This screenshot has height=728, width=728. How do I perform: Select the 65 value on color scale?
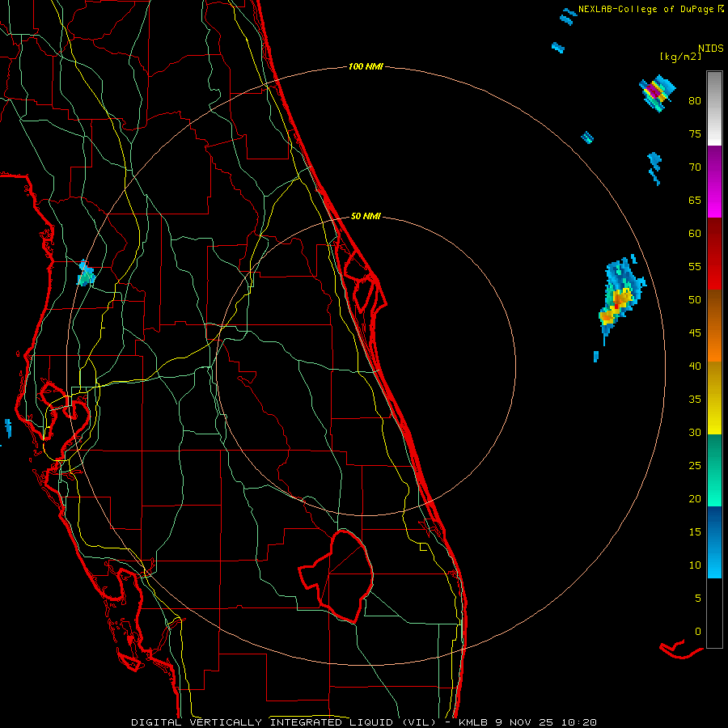coord(695,200)
